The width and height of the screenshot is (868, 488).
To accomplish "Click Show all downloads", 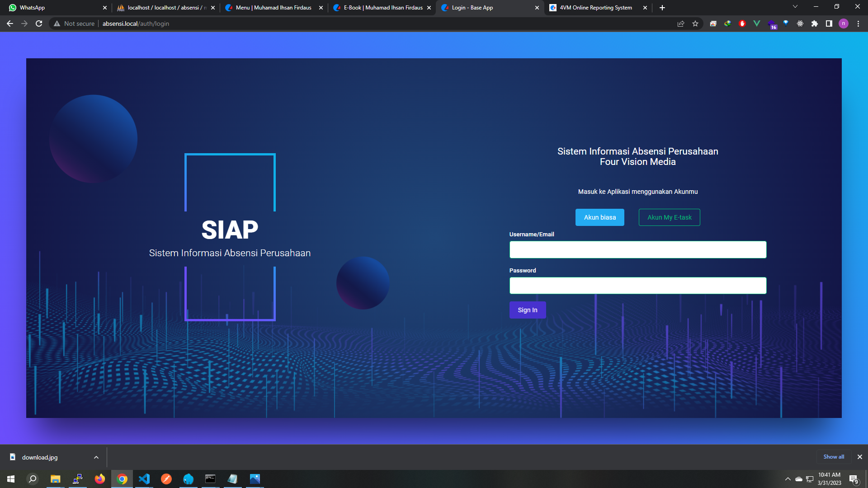I will pyautogui.click(x=834, y=457).
